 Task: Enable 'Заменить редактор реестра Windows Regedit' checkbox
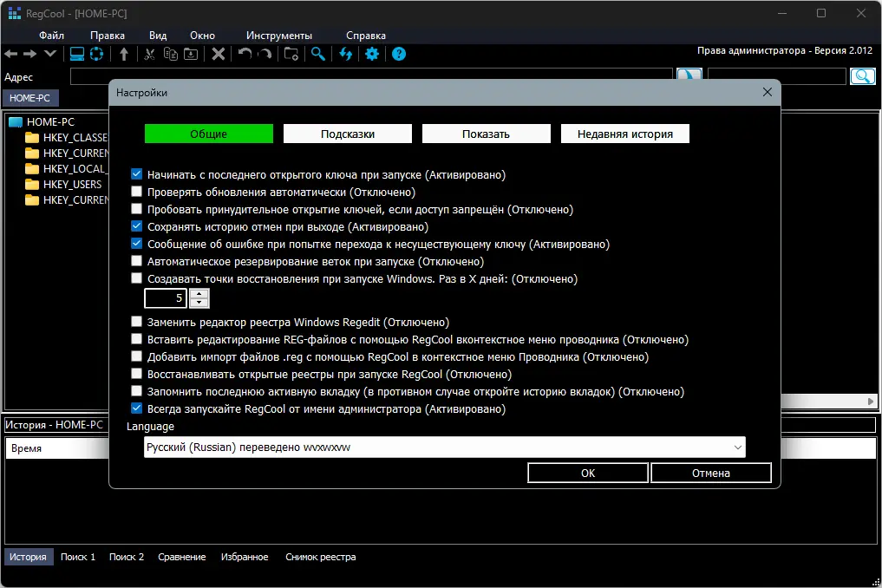136,321
